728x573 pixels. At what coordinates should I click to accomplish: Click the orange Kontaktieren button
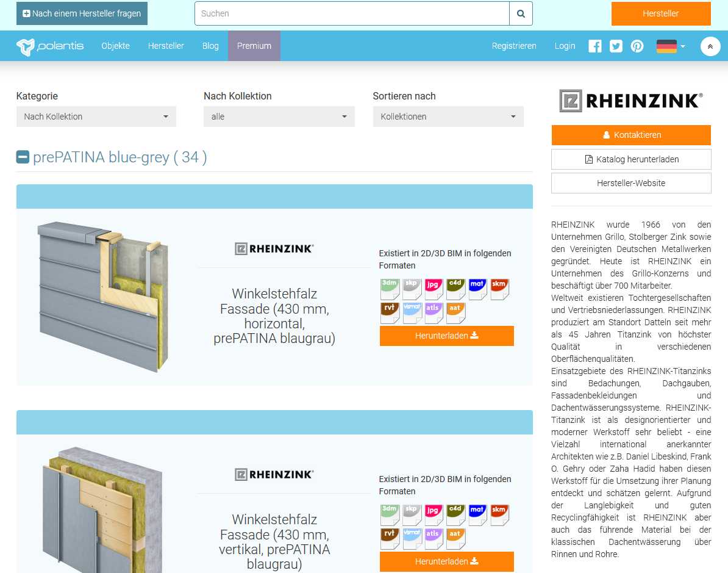pos(631,135)
